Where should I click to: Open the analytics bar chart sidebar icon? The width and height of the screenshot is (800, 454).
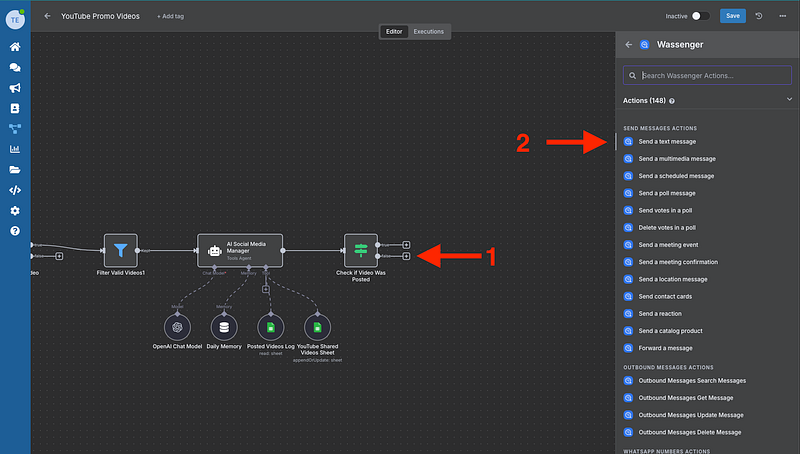15,149
